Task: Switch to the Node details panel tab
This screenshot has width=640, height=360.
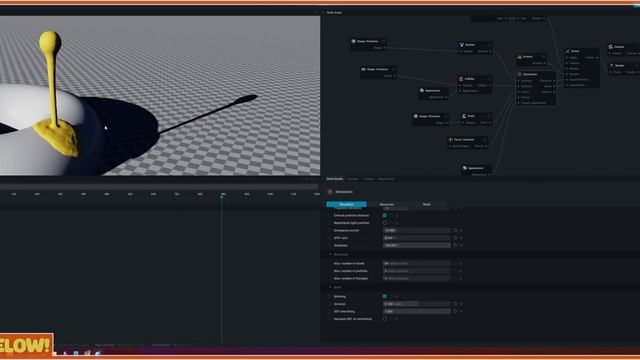Action: coord(335,179)
